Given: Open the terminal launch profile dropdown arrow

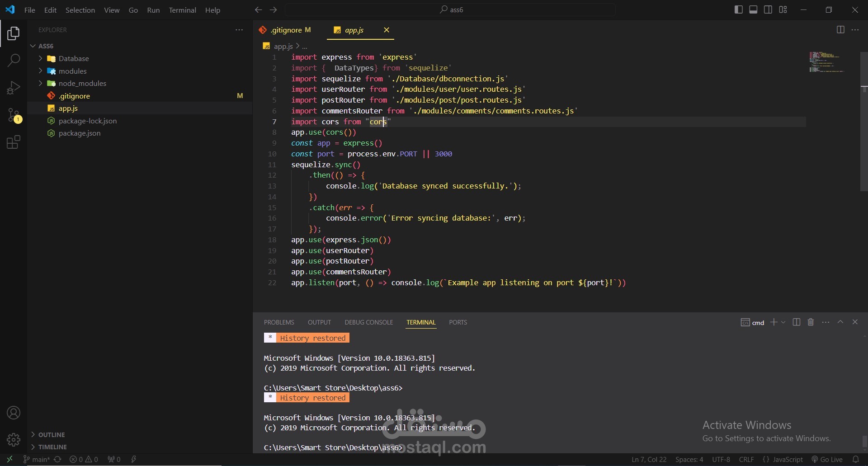Looking at the screenshot, I should pos(783,322).
